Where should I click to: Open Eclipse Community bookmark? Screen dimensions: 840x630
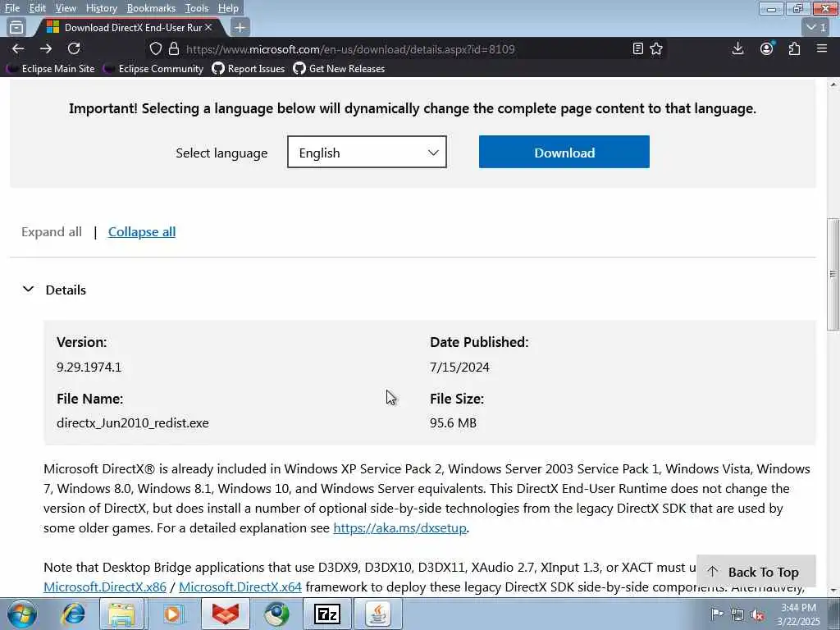click(153, 69)
